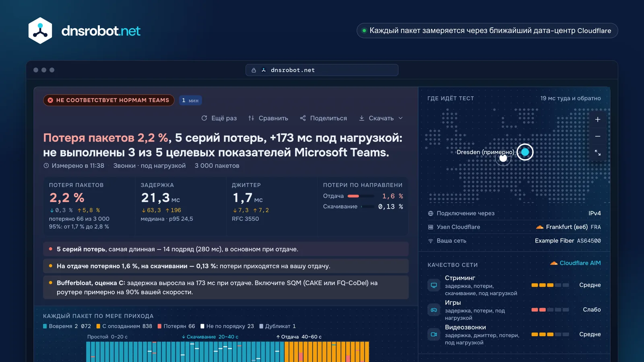This screenshot has height=362, width=644.
Task: Click the 5 серий потерь finding row
Action: click(x=226, y=249)
